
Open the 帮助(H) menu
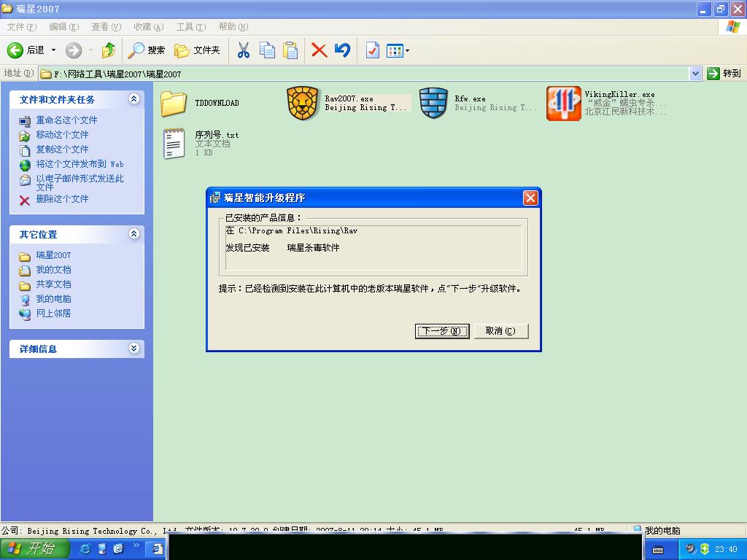233,27
